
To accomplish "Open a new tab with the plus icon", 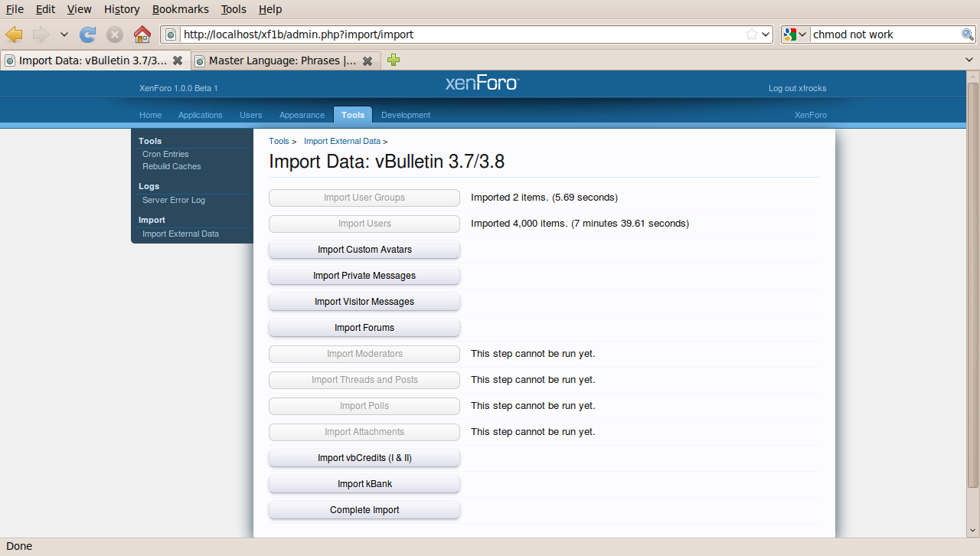I will pos(394,60).
